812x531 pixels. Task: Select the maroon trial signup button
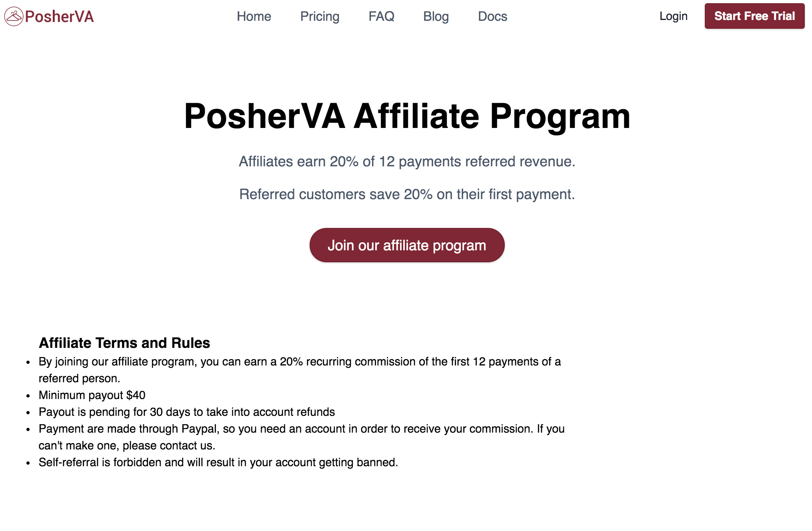[x=754, y=16]
